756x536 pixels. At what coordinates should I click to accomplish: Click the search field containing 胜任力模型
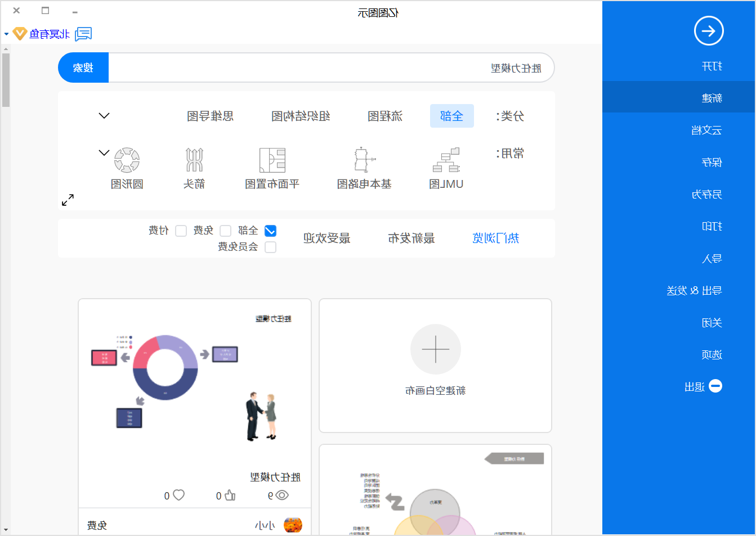coord(332,67)
